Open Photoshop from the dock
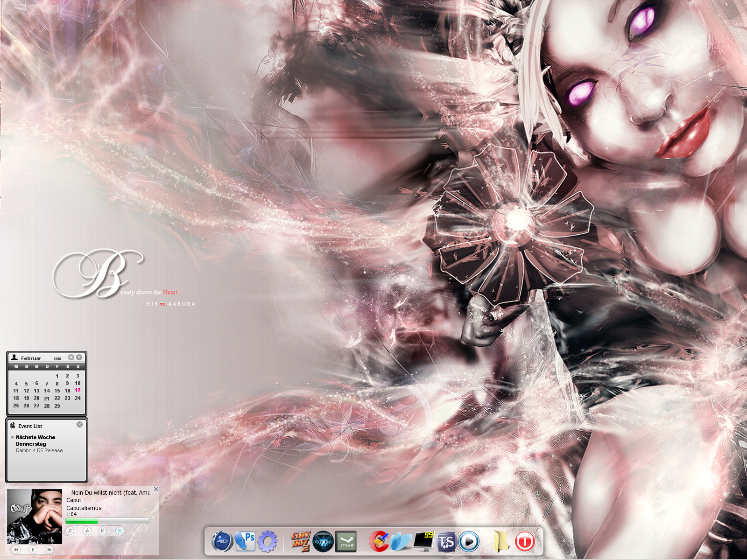 [245, 541]
